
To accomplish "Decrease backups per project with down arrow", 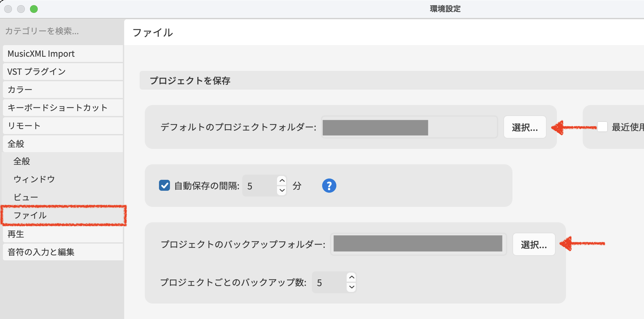I will pos(352,287).
